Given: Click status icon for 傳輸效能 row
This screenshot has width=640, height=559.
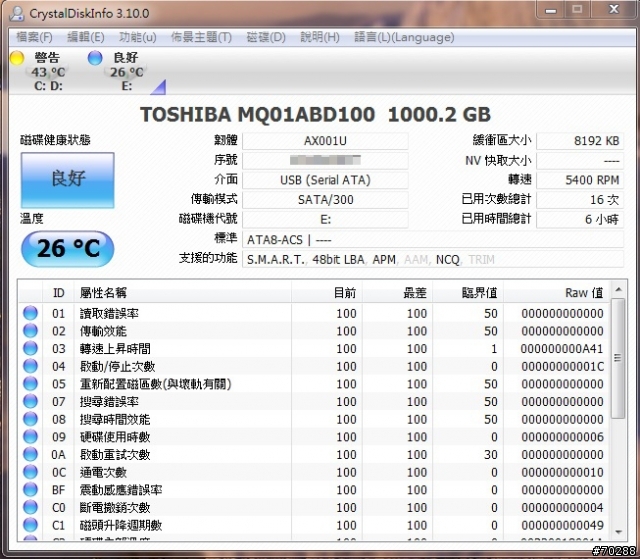Looking at the screenshot, I should pyautogui.click(x=30, y=331).
